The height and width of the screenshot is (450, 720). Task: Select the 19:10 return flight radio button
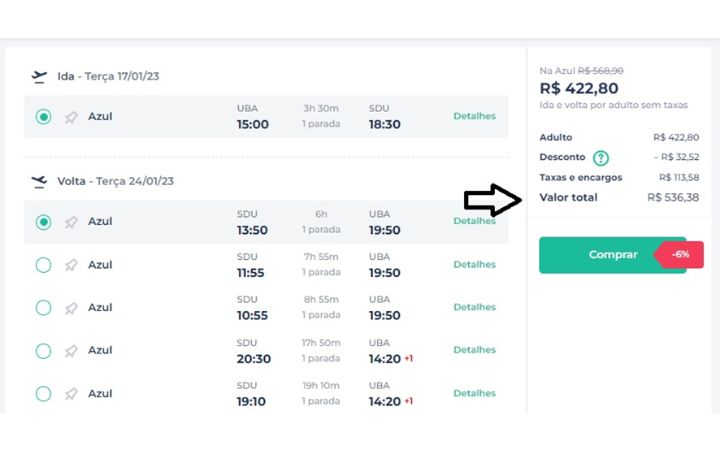(x=44, y=394)
